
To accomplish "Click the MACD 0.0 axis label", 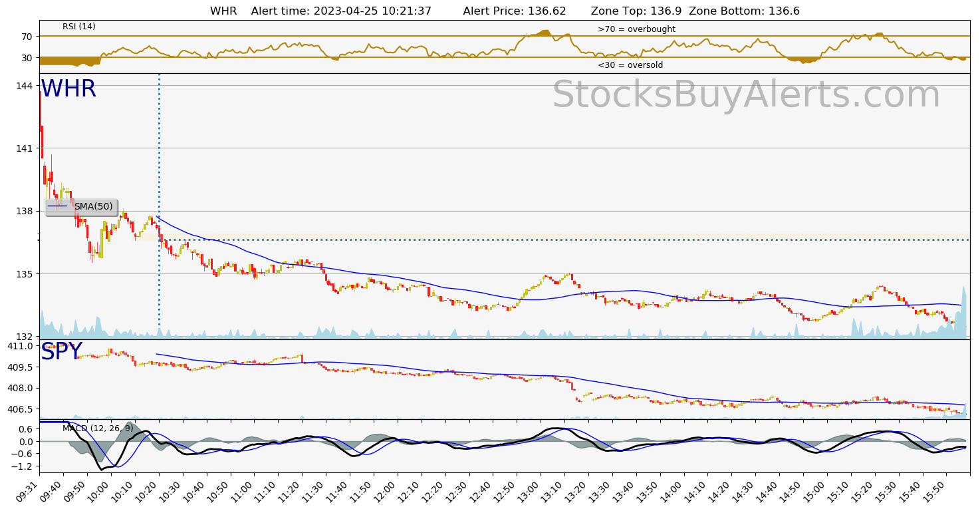I will tap(25, 442).
